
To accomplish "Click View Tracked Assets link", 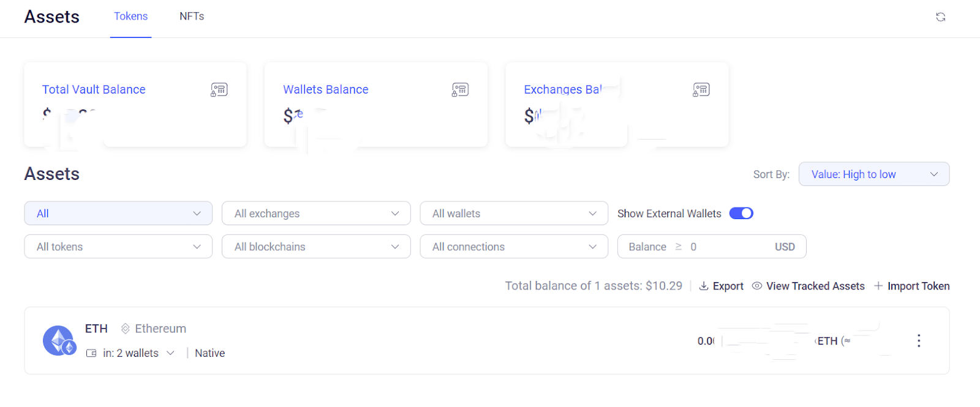I will [809, 286].
